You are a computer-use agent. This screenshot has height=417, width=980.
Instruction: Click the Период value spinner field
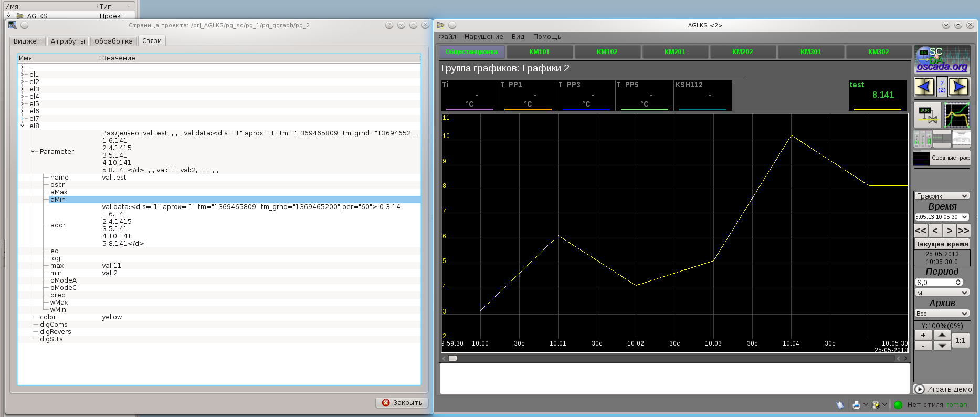(935, 283)
